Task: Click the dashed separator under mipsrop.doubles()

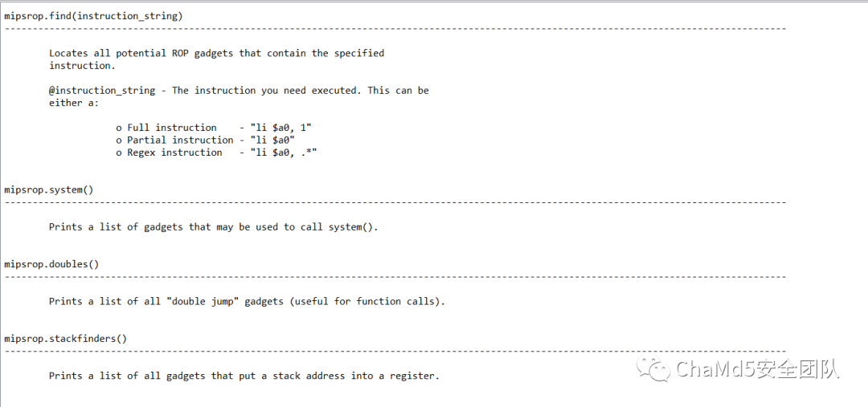Action: (x=395, y=276)
